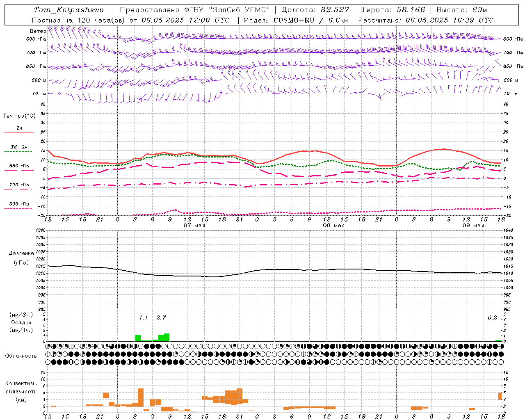Select the (мм/1ч.) precipitation unit label
Image resolution: width=525 pixels, height=420 pixels.
coord(21,330)
